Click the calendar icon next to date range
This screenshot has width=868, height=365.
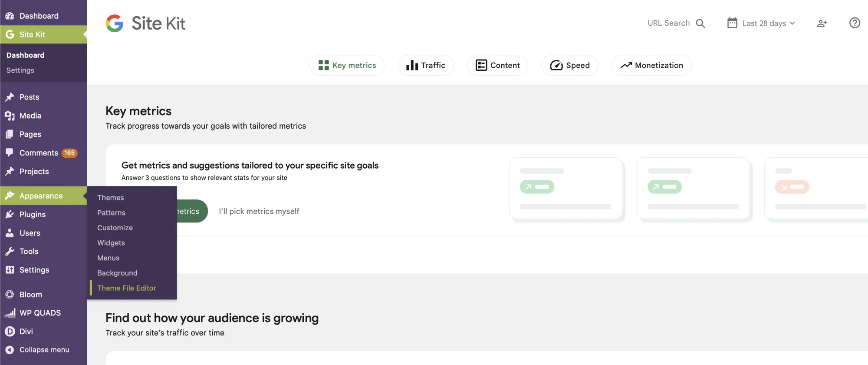pos(732,23)
